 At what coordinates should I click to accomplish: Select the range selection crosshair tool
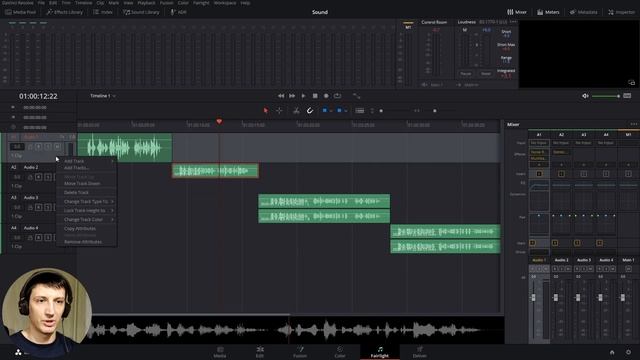pyautogui.click(x=279, y=111)
